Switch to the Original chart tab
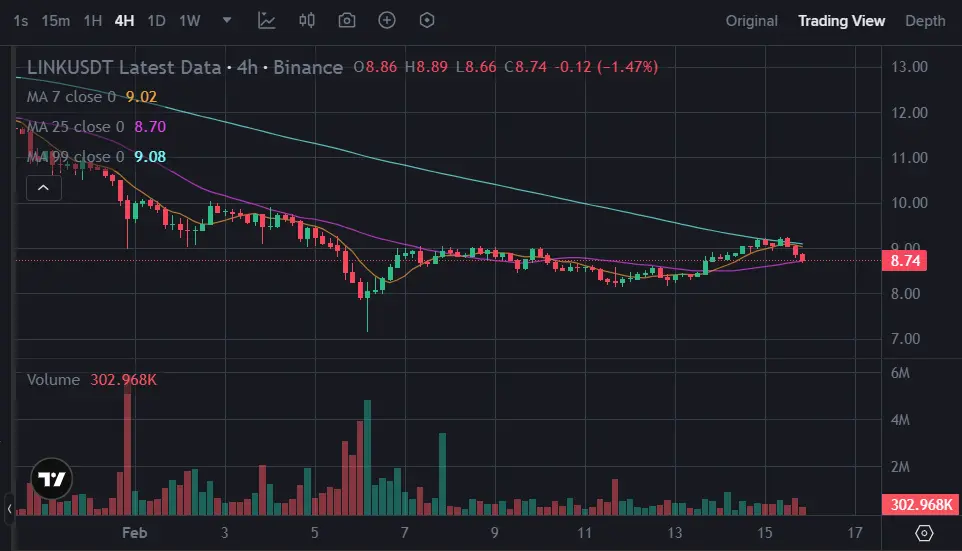 point(751,20)
